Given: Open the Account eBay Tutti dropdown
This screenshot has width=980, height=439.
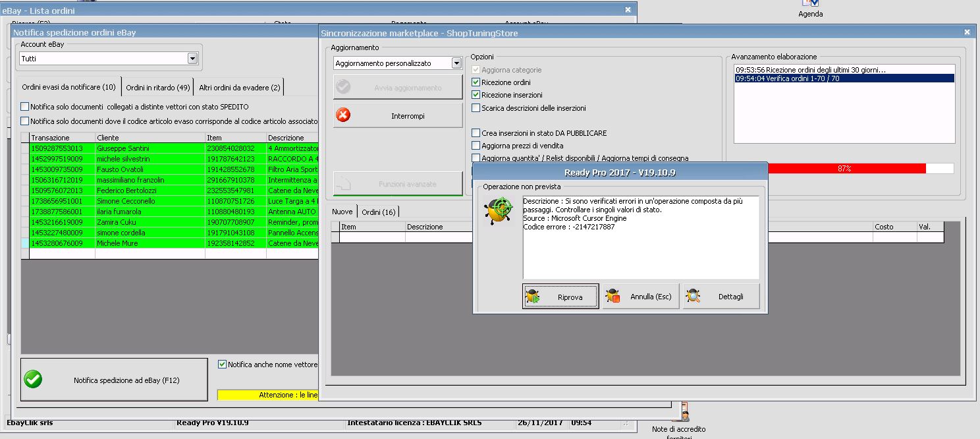Looking at the screenshot, I should [192, 59].
